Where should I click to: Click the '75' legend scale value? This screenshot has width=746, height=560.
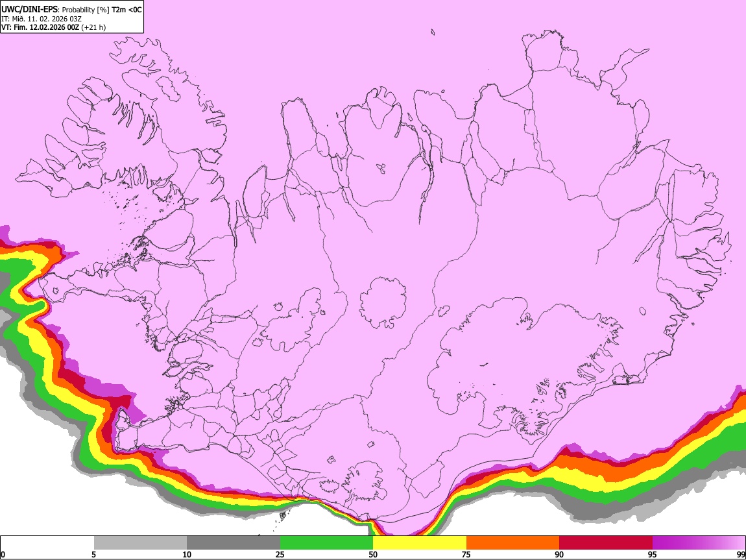(x=466, y=554)
